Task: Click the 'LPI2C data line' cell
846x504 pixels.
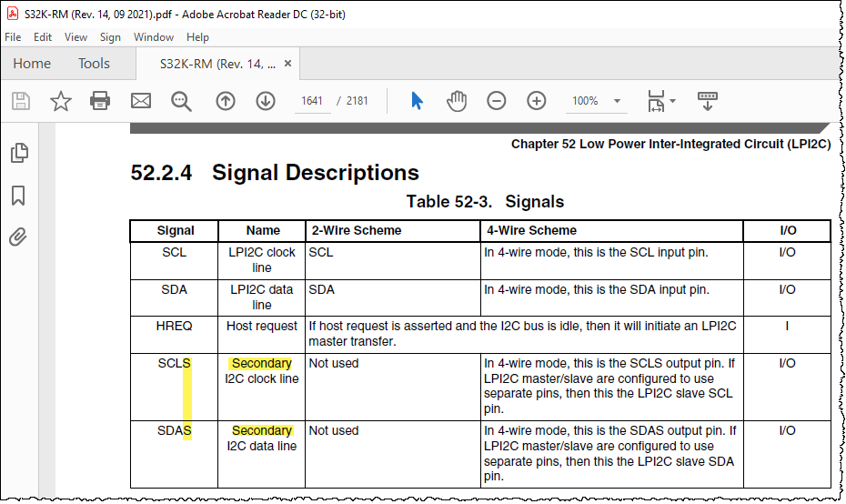Action: coord(262,297)
